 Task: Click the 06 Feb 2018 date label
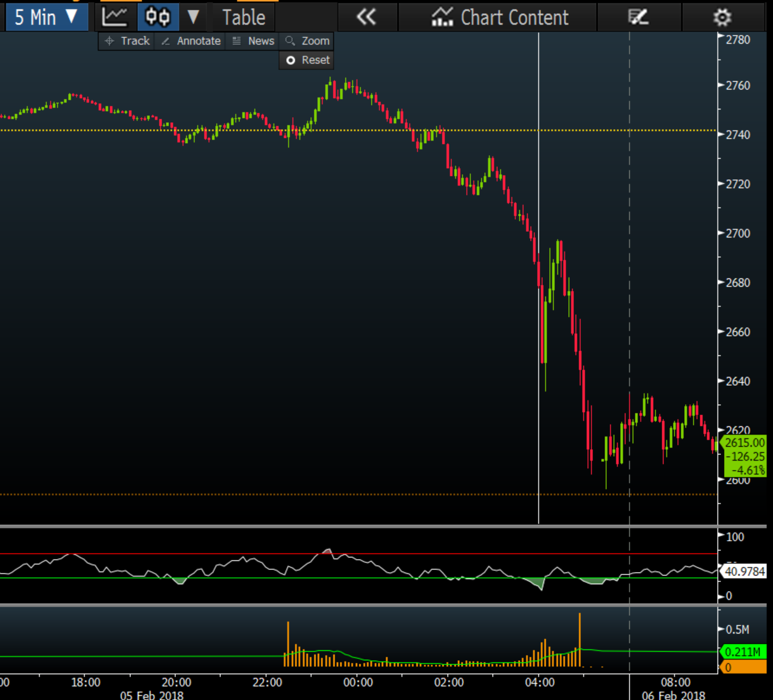(x=674, y=695)
